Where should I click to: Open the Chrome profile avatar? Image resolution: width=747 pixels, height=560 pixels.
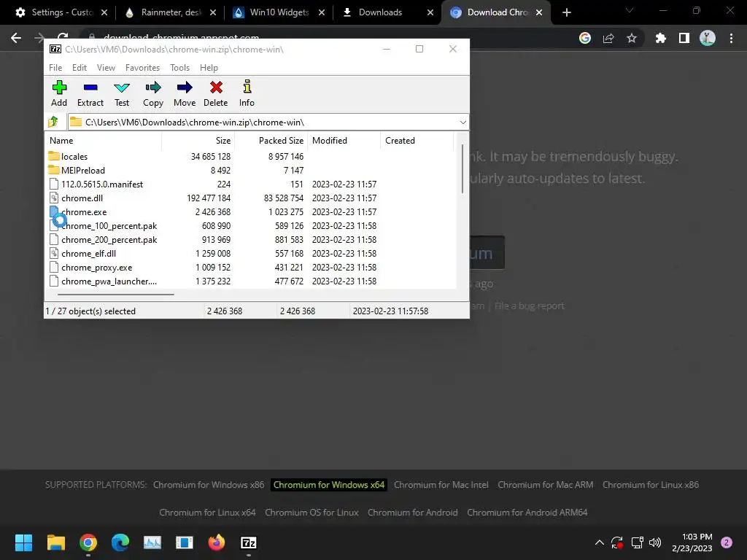[708, 38]
